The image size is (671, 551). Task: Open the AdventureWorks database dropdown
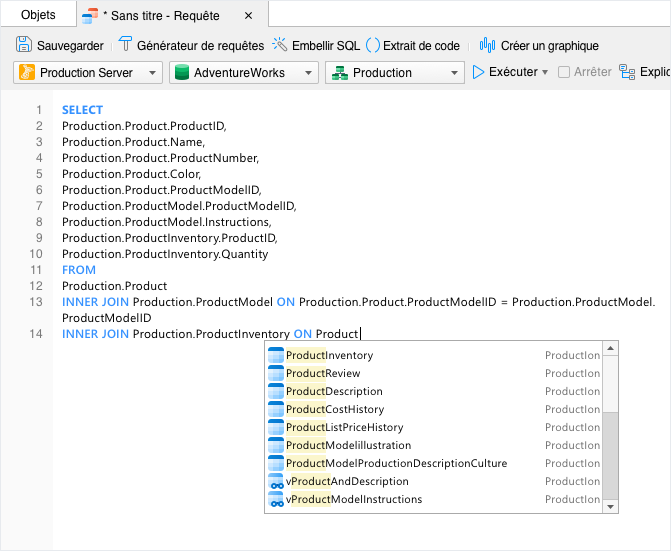point(243,72)
